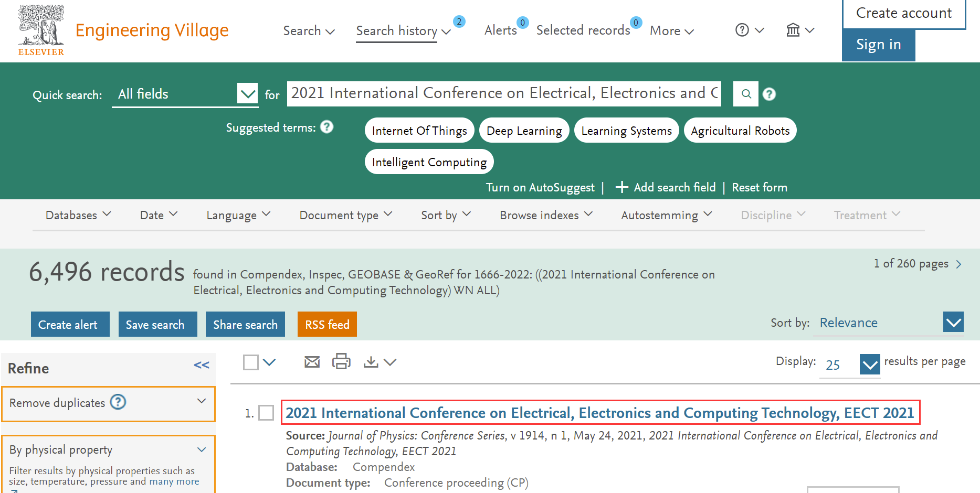Image resolution: width=980 pixels, height=493 pixels.
Task: Click the Reset form link
Action: point(760,187)
